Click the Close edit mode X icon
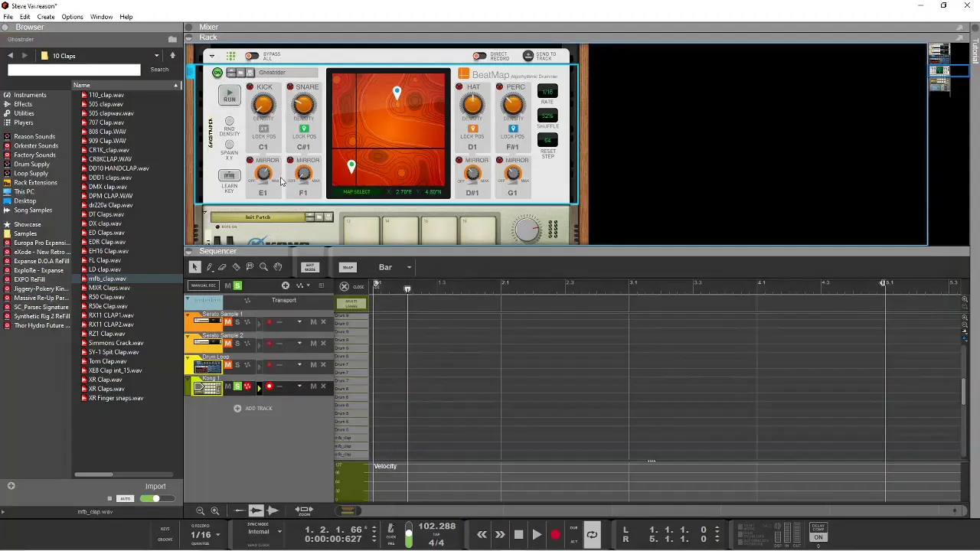Screen dimensions: 980x551 coord(345,287)
